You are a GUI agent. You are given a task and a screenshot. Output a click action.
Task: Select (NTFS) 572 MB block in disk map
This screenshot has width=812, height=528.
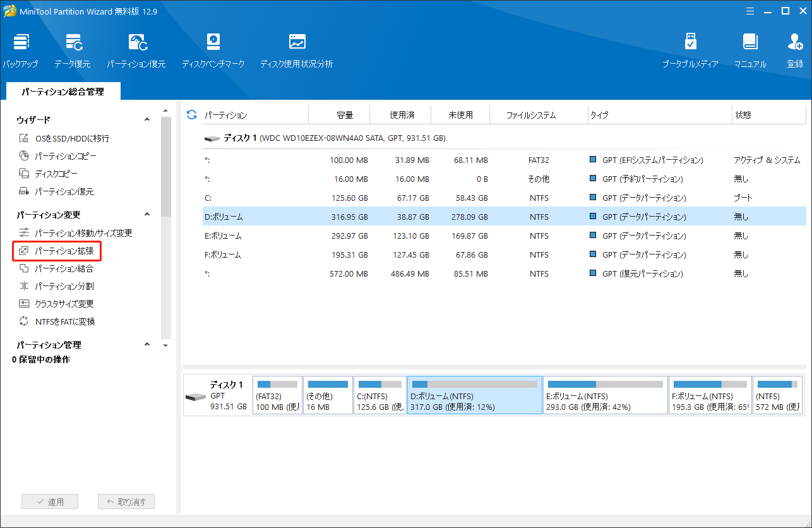click(x=779, y=395)
